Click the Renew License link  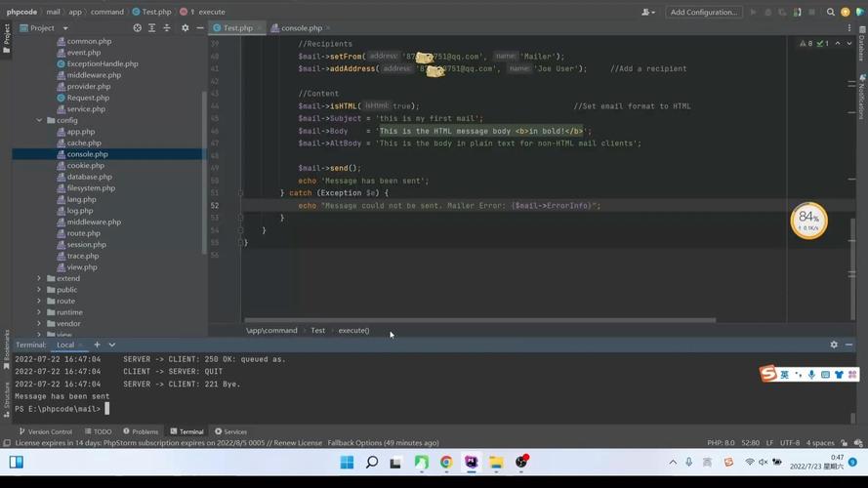click(x=297, y=443)
